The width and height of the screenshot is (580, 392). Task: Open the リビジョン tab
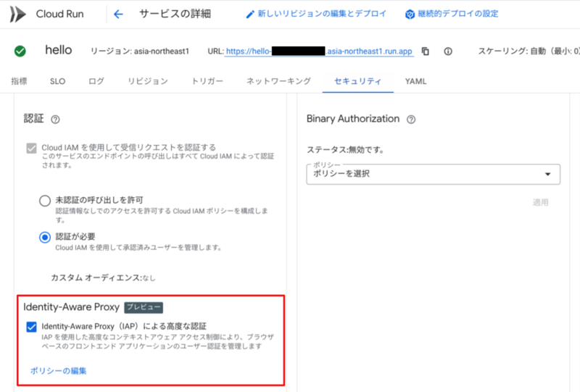click(x=148, y=81)
